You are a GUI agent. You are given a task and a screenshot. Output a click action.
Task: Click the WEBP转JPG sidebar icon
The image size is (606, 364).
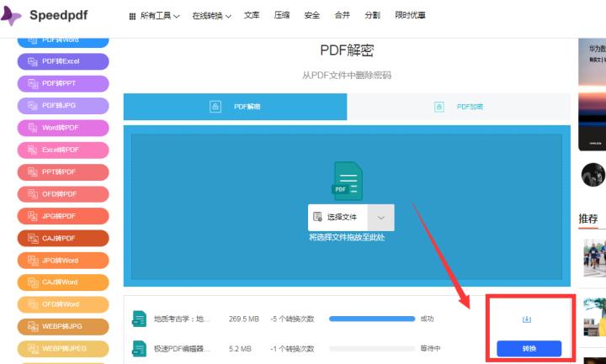33,326
